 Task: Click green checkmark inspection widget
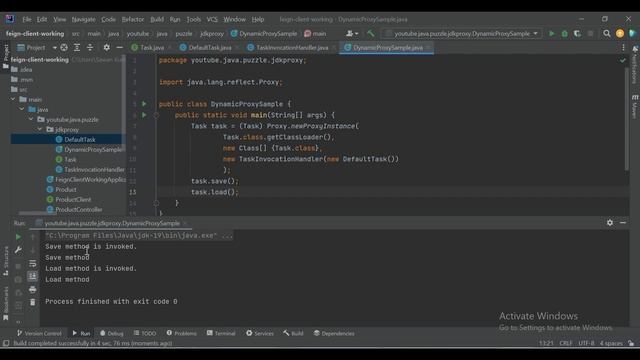click(x=622, y=60)
